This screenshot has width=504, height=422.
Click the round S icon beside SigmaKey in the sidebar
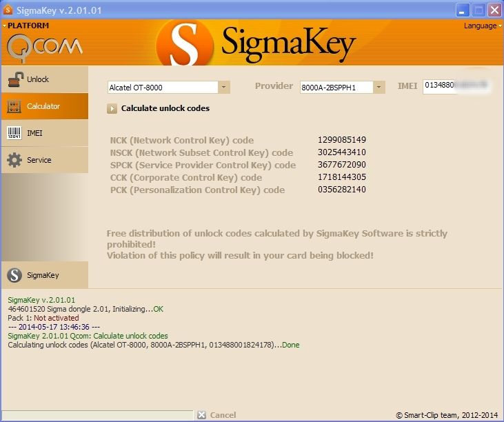pos(14,275)
